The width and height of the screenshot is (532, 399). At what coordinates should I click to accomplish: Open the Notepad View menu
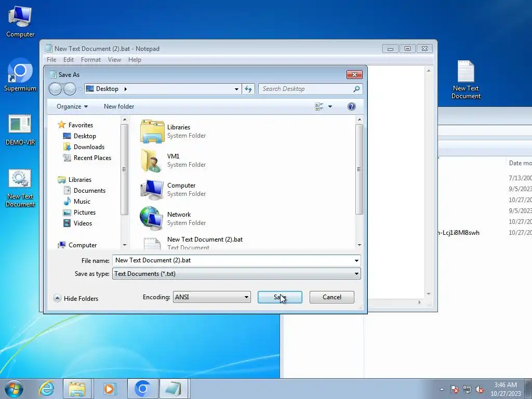114,60
